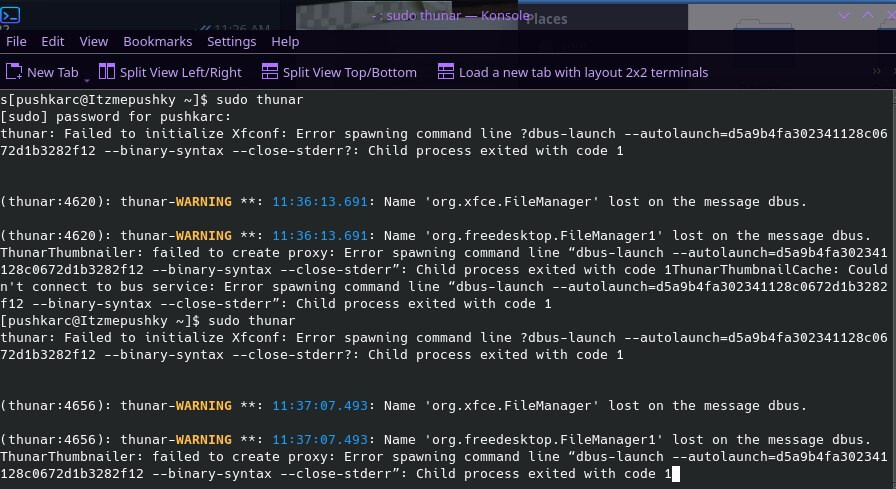Open the Help menu
This screenshot has width=896, height=489.
(285, 41)
